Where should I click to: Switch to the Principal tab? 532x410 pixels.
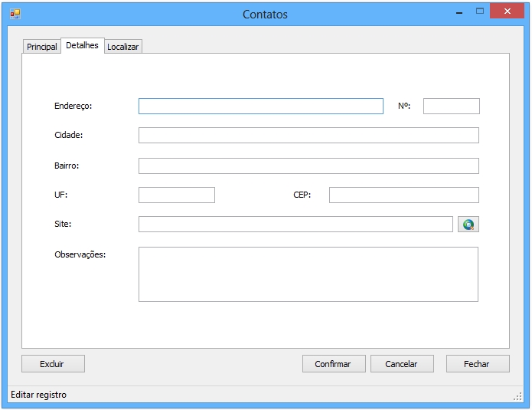pyautogui.click(x=42, y=47)
